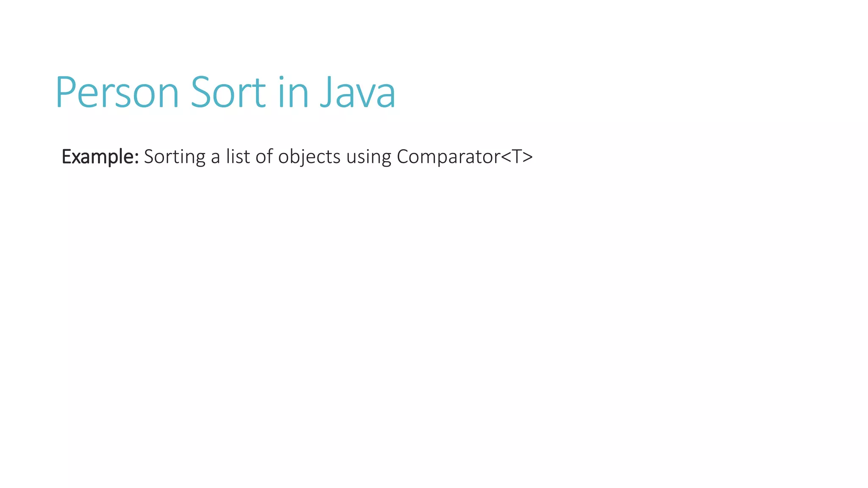Click the word "Sort" in the title
The image size is (868, 488).
pos(228,92)
